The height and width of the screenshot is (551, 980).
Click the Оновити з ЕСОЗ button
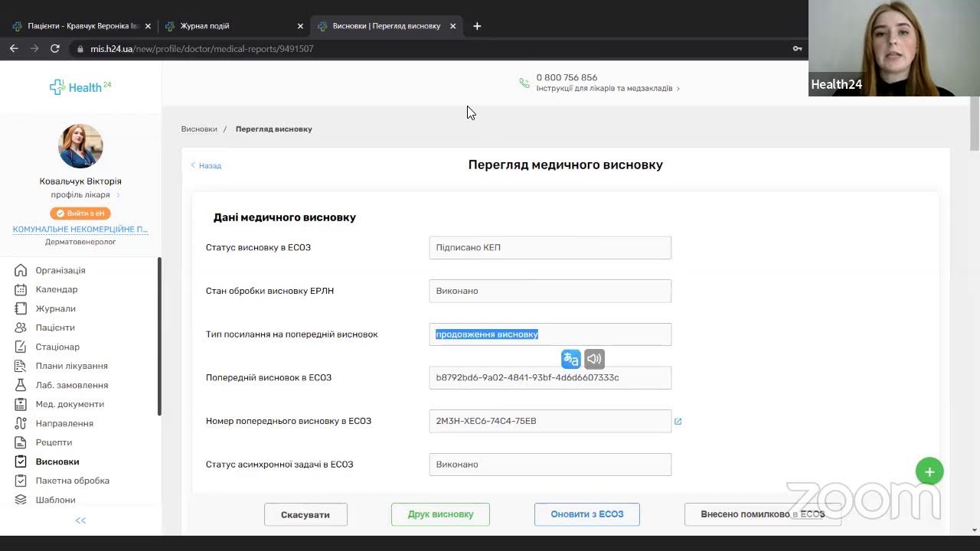pos(587,514)
